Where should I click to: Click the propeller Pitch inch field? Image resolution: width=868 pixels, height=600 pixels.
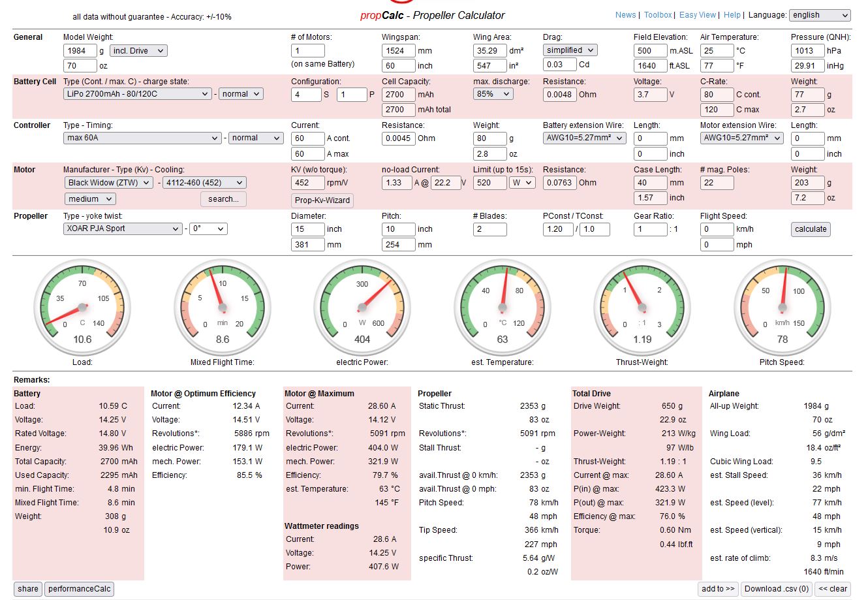point(398,229)
